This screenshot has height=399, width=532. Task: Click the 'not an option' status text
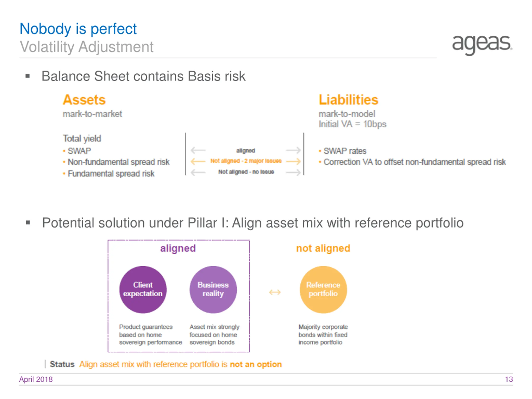tap(256, 364)
